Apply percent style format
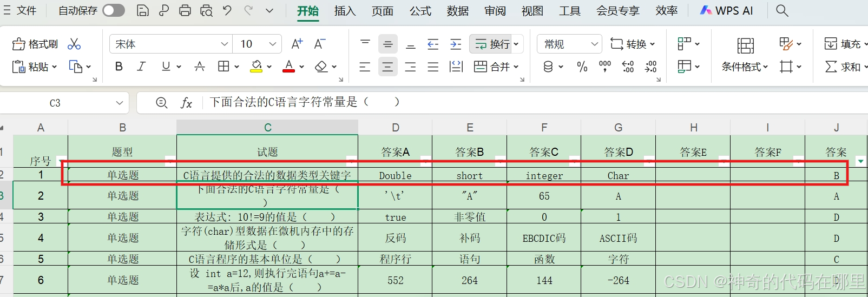 582,67
